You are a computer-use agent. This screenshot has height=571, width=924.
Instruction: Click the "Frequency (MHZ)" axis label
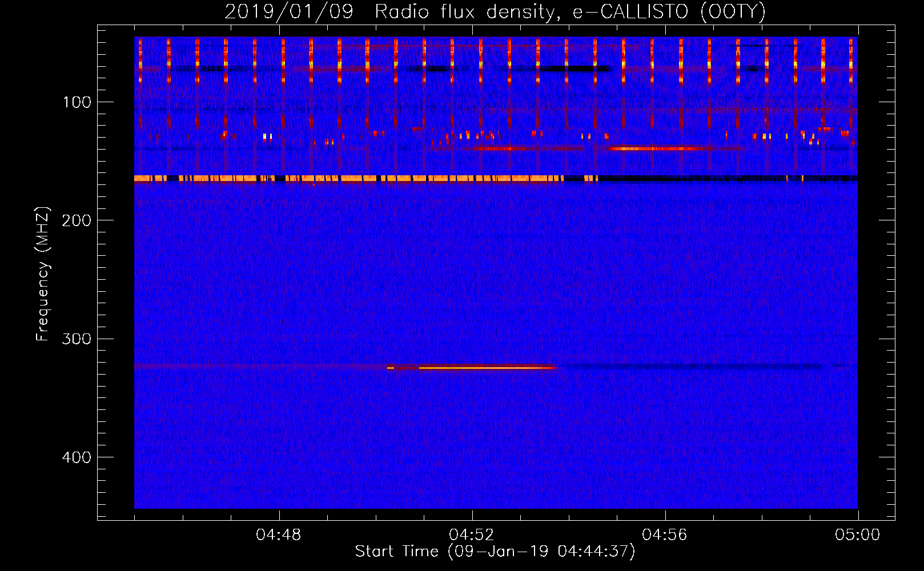click(43, 274)
